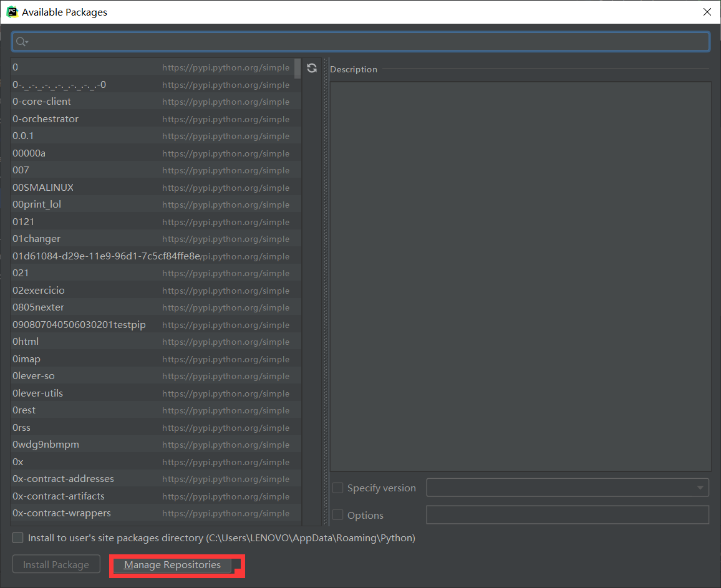Select the 00print_lol package

point(156,205)
